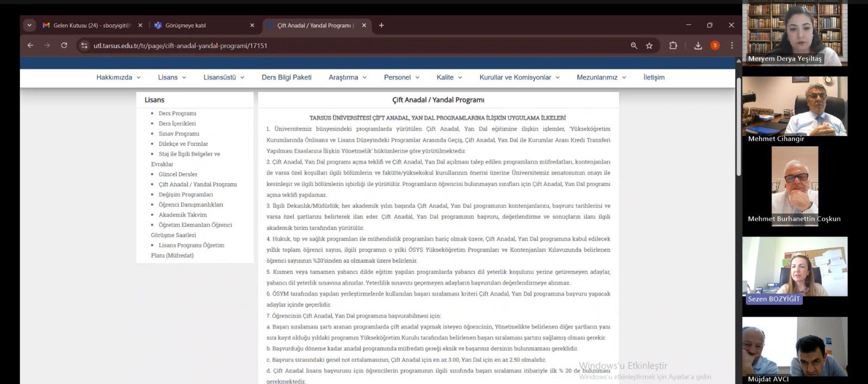Click the Lisans sidebar heading
This screenshot has height=384, width=868.
pyautogui.click(x=154, y=100)
